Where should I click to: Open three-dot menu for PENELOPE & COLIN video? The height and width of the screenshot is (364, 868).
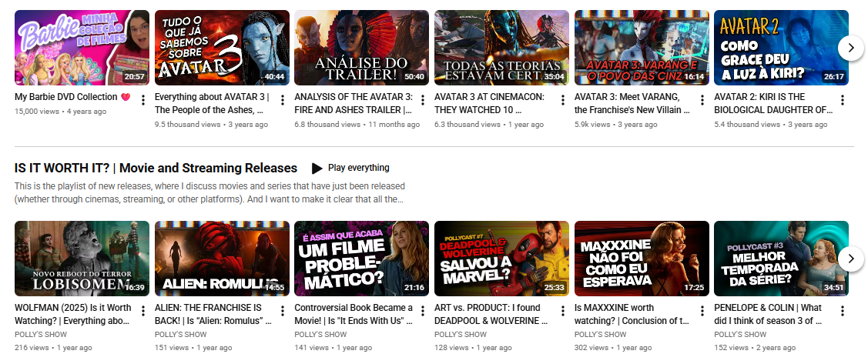tap(843, 311)
